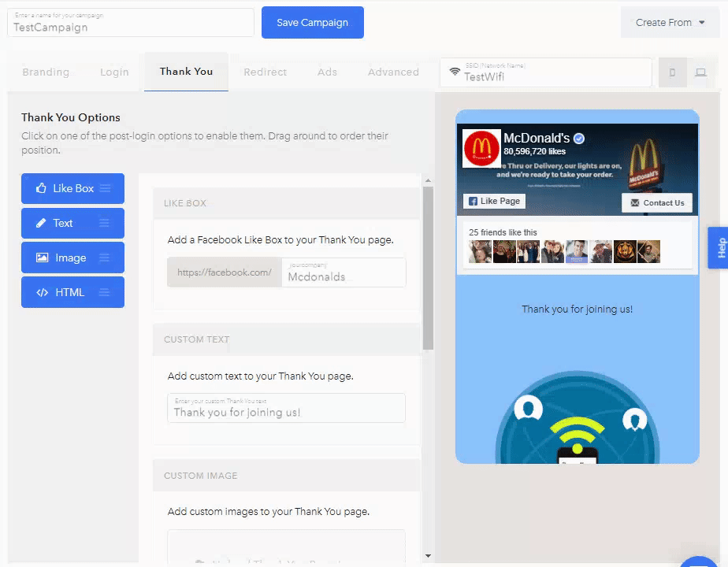Select the Thank You tab

coord(186,72)
